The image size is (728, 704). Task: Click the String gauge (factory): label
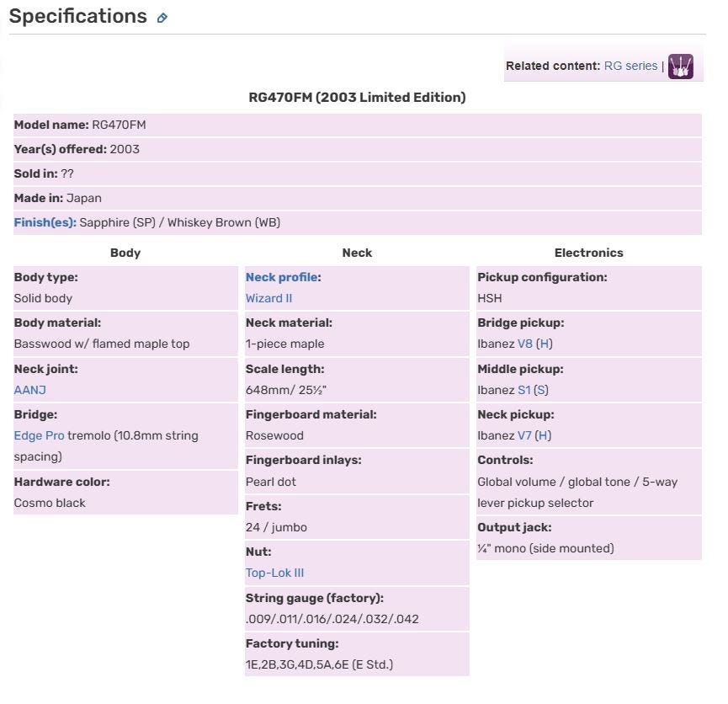[x=315, y=598]
